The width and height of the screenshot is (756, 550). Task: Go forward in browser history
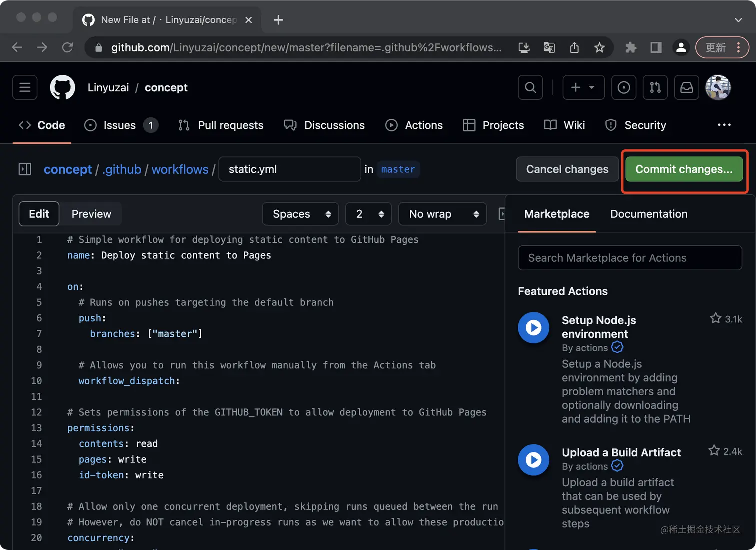(x=42, y=47)
